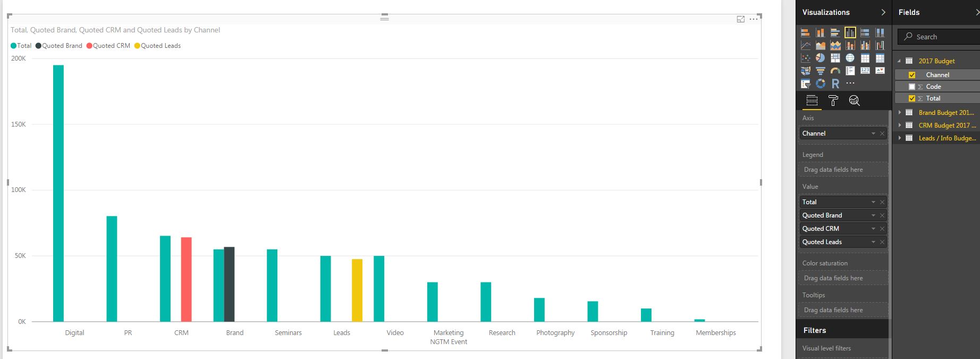The image size is (980, 359).
Task: Click the Fields search box
Action: [939, 37]
